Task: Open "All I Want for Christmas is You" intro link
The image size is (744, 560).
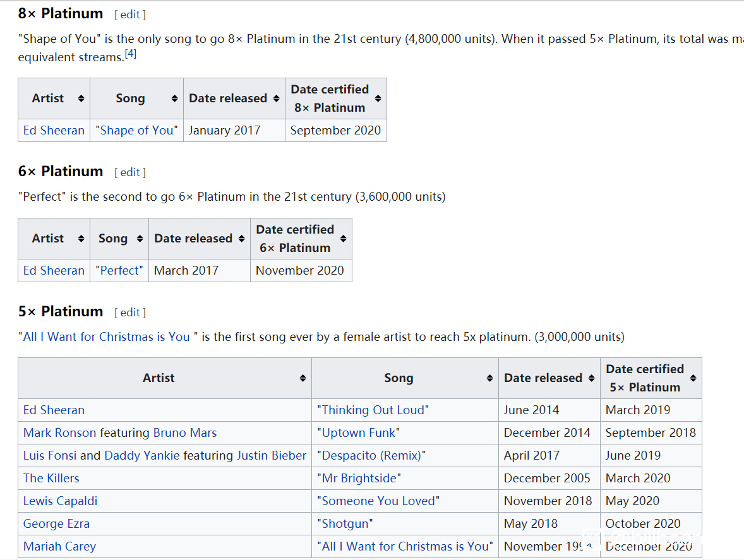Action: click(x=106, y=337)
